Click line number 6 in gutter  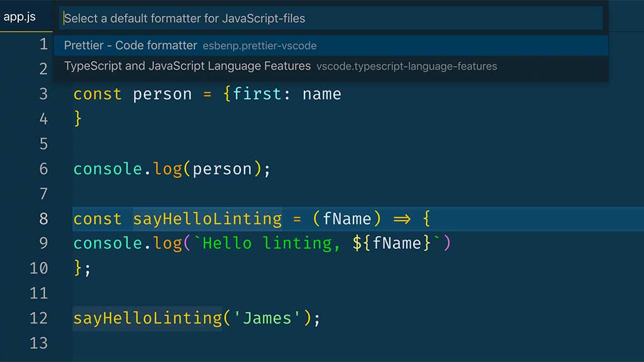pyautogui.click(x=43, y=168)
